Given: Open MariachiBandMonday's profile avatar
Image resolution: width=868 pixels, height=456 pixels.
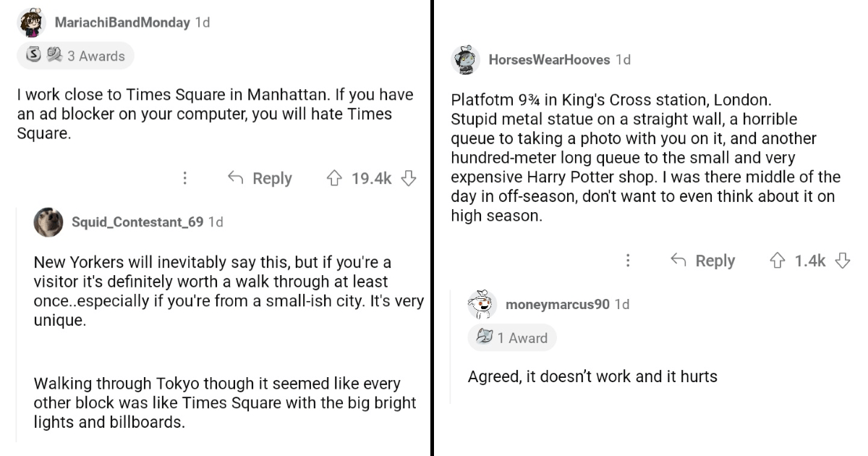Looking at the screenshot, I should (32, 22).
